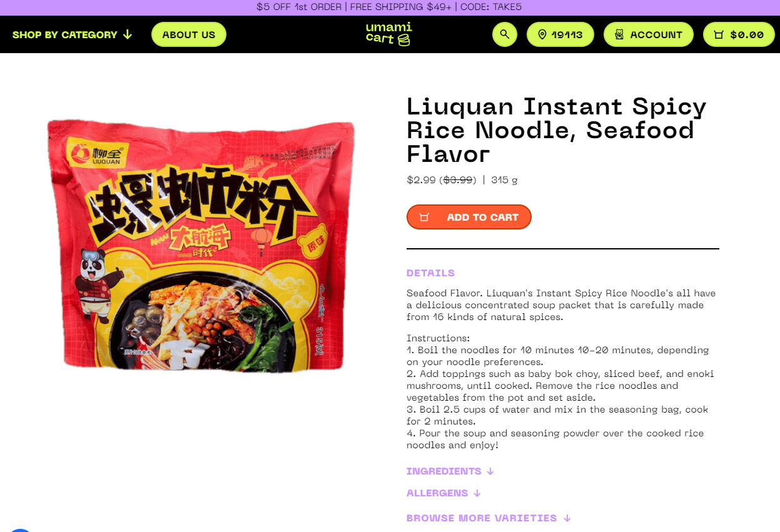
Task: Expand the Ingredients section
Action: [x=450, y=471]
